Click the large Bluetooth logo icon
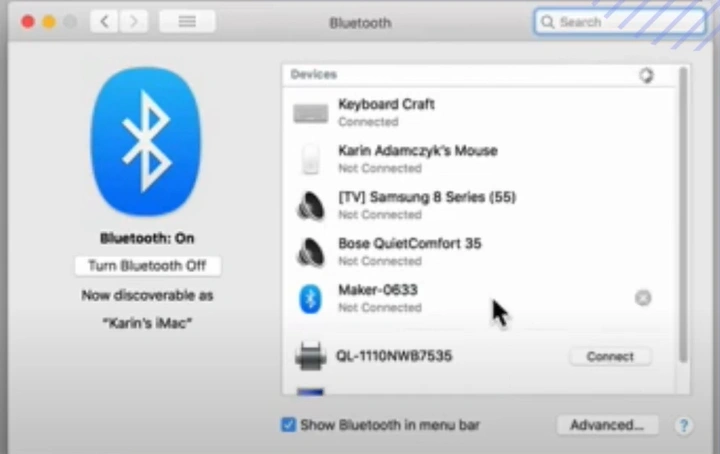The height and width of the screenshot is (454, 720). 146,141
